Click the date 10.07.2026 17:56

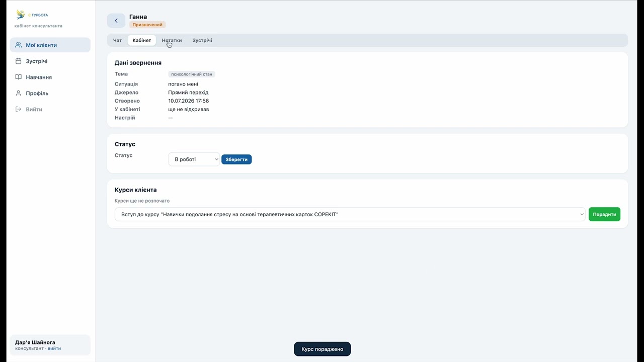click(x=189, y=101)
